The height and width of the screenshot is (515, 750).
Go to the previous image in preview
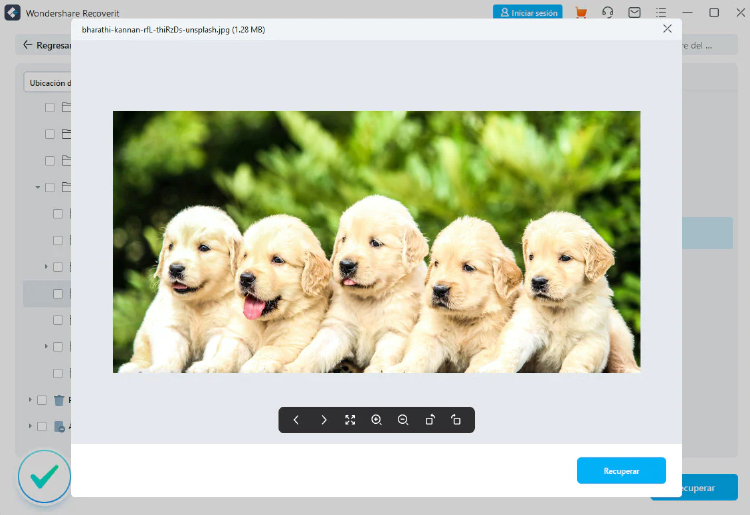coord(296,420)
